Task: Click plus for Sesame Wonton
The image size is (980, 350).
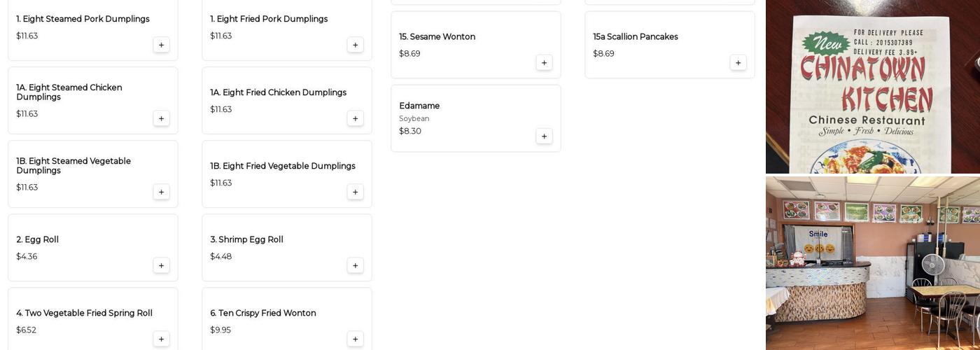Action: [x=544, y=63]
